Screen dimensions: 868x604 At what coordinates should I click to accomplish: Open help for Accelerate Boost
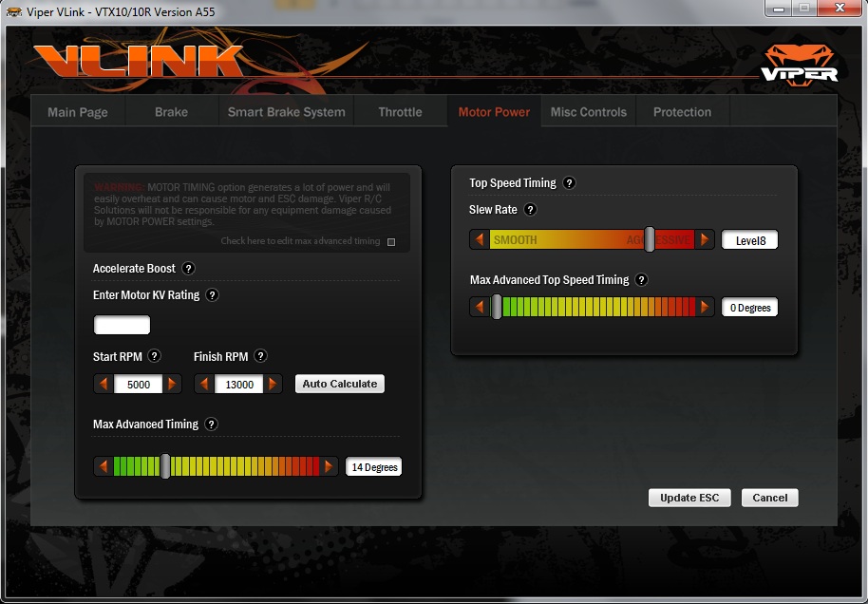click(188, 269)
